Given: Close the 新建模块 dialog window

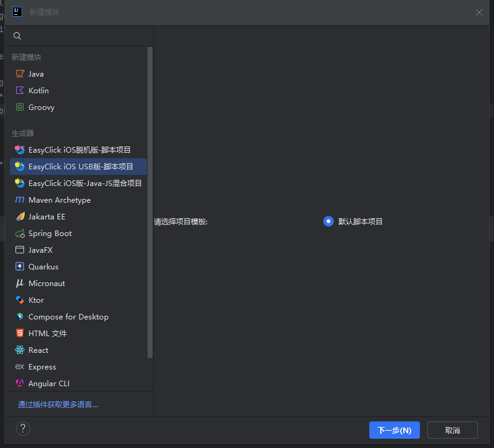Looking at the screenshot, I should (479, 12).
